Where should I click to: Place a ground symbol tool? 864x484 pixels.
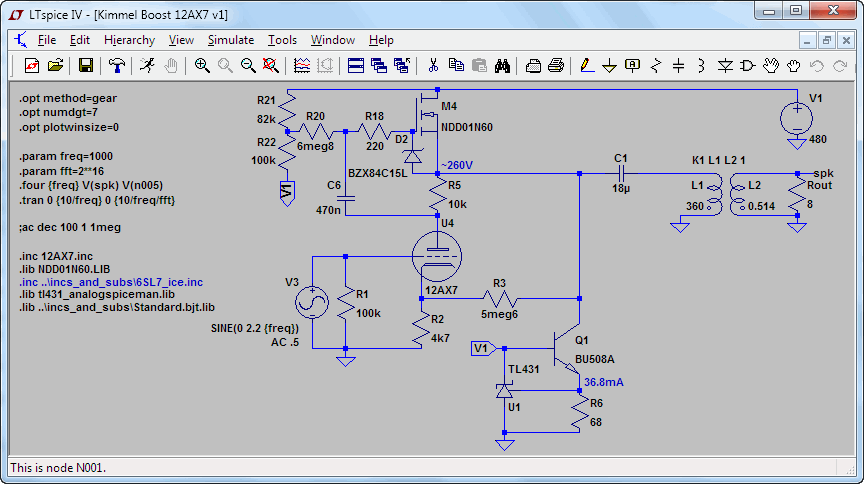(x=609, y=66)
